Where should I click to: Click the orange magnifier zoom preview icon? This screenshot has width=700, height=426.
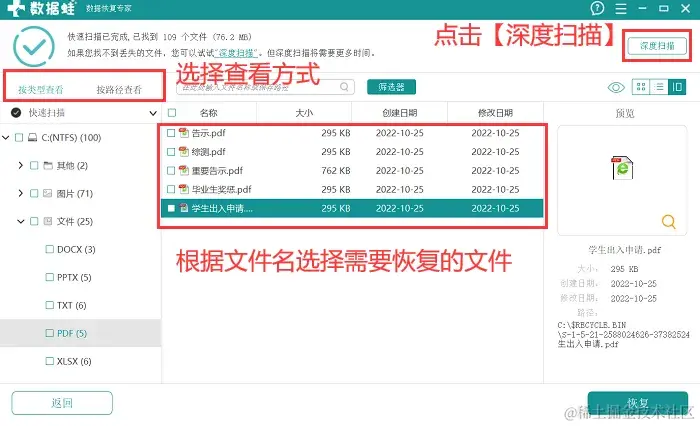tap(668, 221)
